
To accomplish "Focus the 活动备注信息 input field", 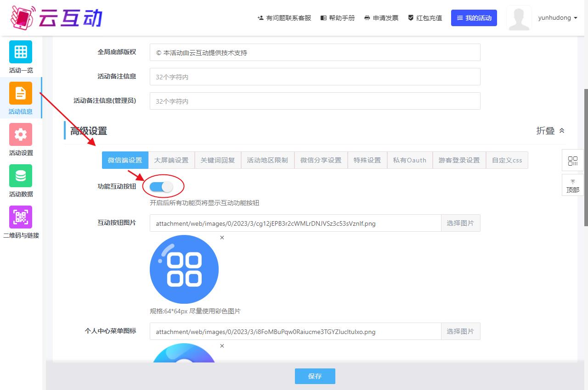I will 315,77.
